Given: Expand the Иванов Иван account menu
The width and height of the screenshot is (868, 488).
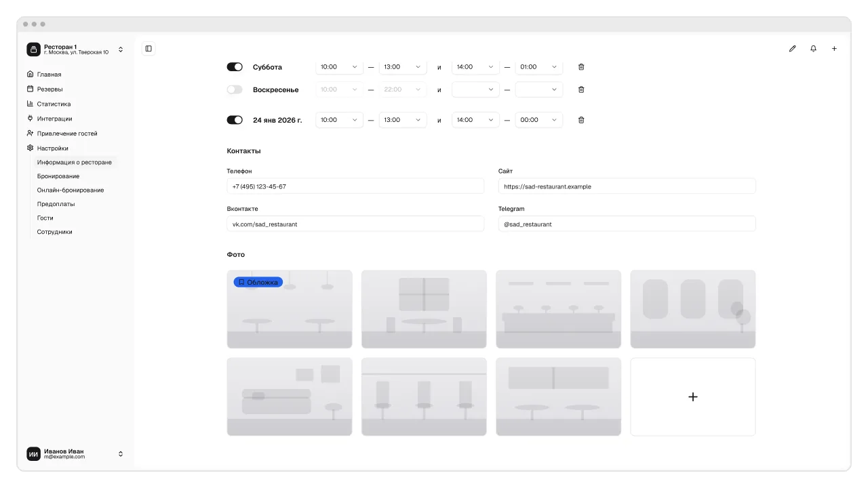Looking at the screenshot, I should point(121,454).
